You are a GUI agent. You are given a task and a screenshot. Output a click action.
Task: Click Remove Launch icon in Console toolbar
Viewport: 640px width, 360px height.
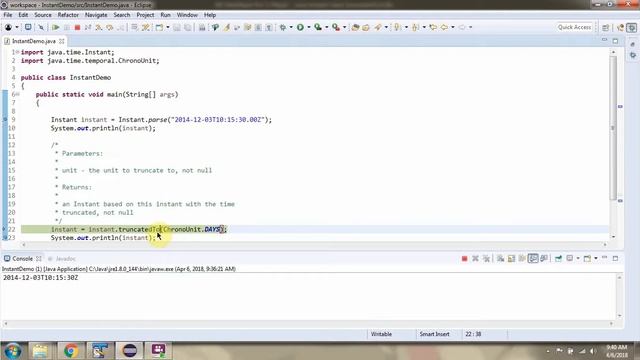coord(475,258)
